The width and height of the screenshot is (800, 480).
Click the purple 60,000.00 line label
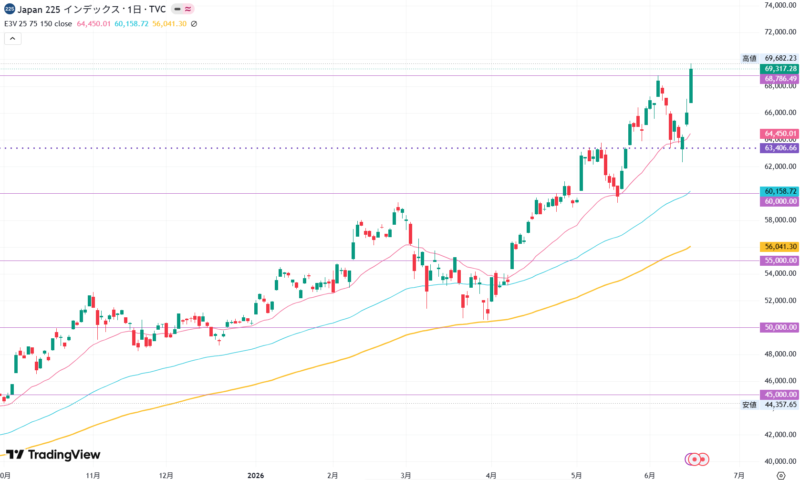[x=779, y=201]
